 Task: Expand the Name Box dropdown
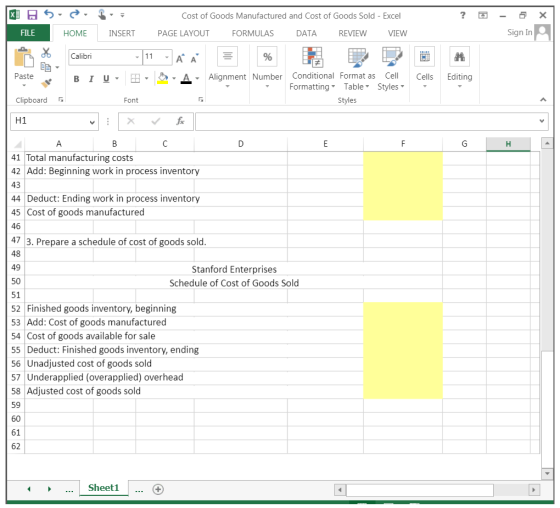(x=92, y=122)
